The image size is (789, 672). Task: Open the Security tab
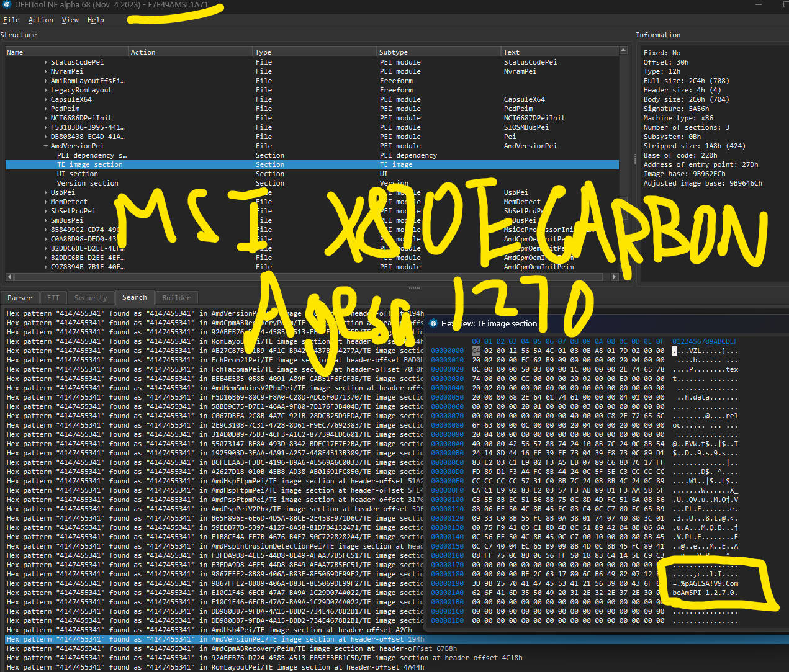point(91,298)
